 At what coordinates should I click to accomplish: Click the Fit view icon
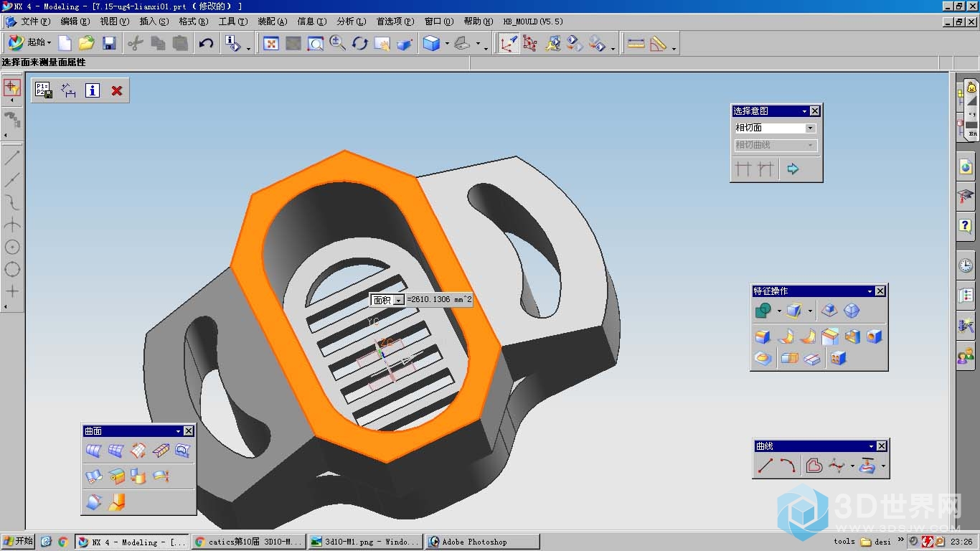271,44
